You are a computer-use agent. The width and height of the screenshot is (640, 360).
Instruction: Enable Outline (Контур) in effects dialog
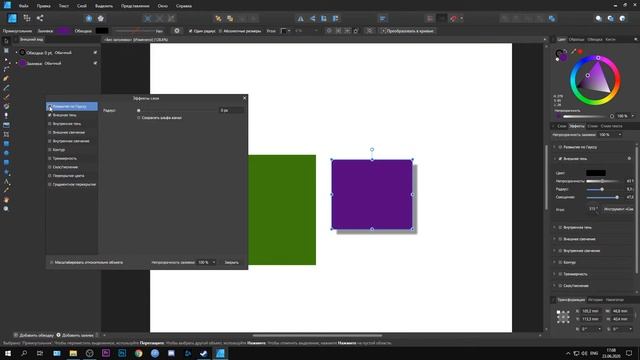(x=50, y=150)
